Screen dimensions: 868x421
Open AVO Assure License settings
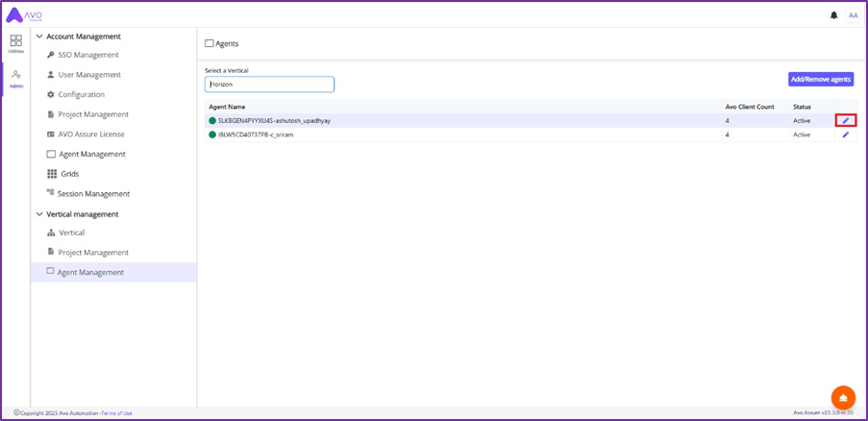[x=90, y=135]
